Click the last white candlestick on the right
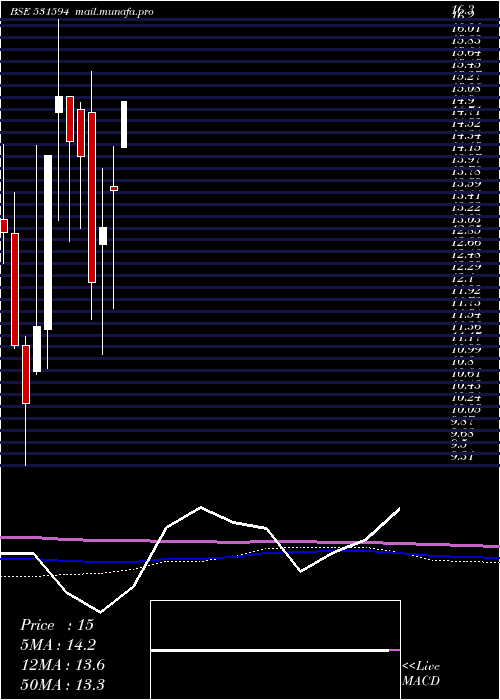Screen dimensions: 500x700 coord(124,125)
